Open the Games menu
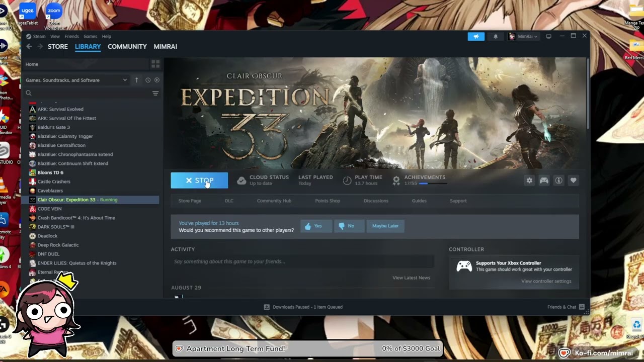This screenshot has height=362, width=644. tap(90, 36)
